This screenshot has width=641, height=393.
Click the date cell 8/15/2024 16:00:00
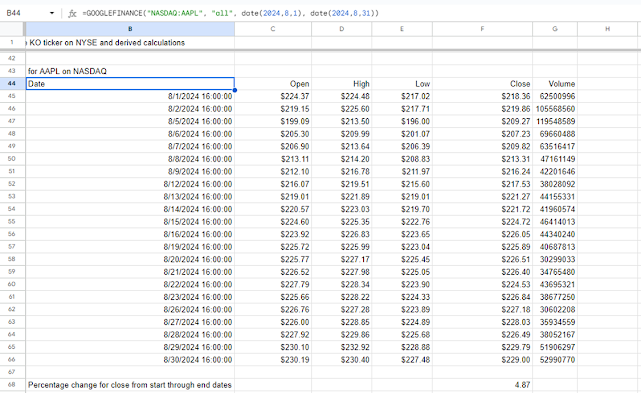tap(130, 222)
